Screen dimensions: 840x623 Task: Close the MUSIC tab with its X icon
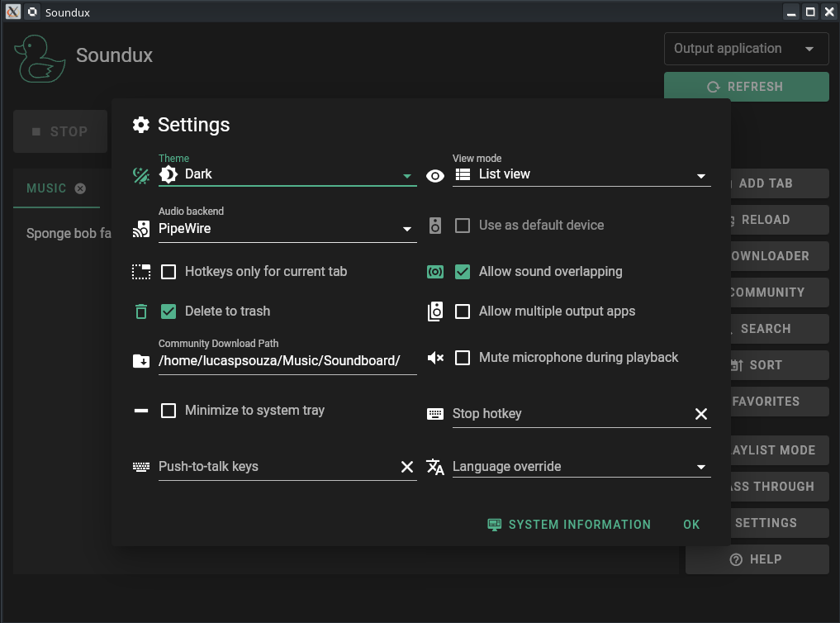80,188
